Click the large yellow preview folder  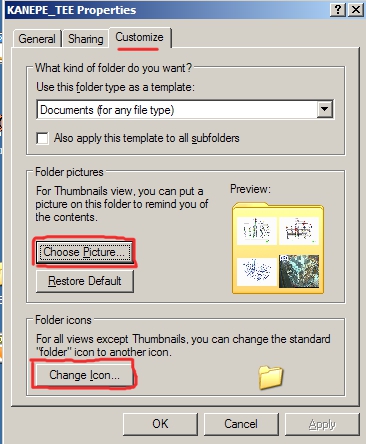(x=278, y=248)
